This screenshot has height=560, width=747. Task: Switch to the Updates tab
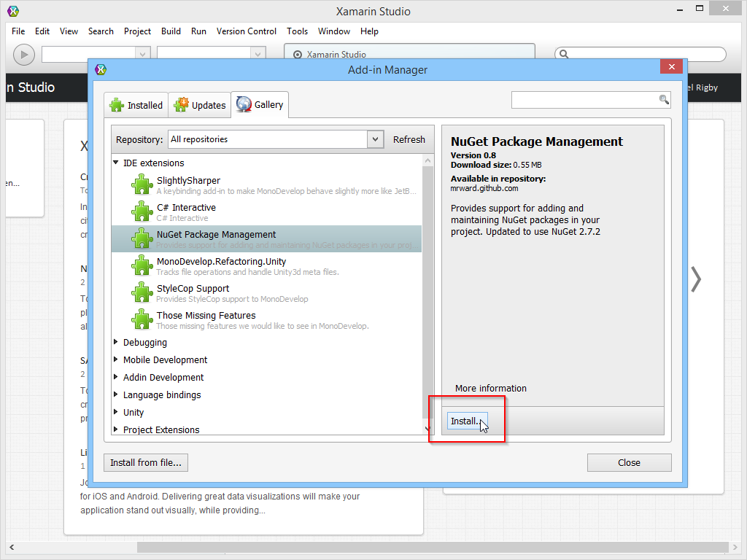pos(200,105)
